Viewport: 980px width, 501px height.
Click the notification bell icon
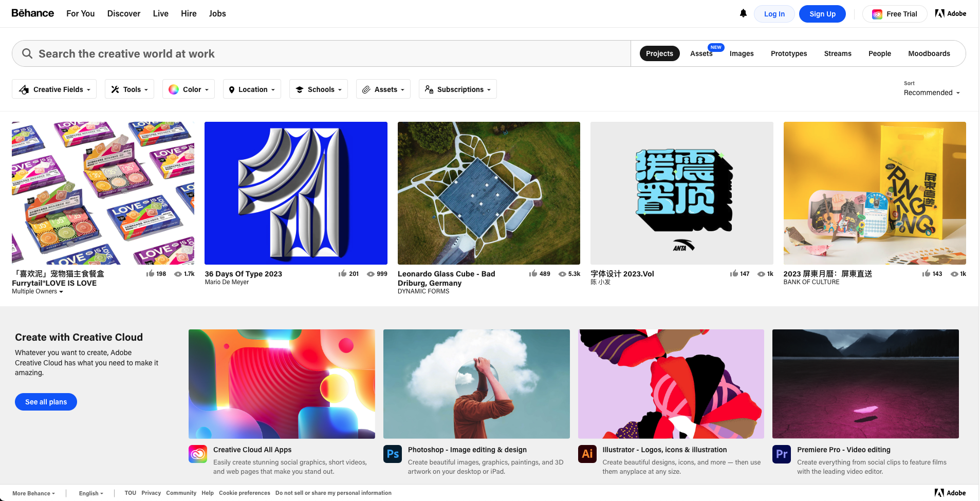coord(742,13)
